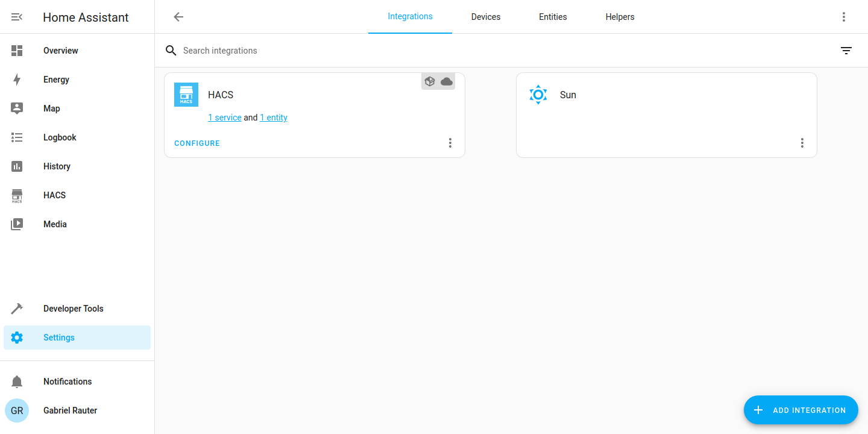Screen dimensions: 868x434
Task: Open the Logbook sidebar item
Action: click(77, 137)
